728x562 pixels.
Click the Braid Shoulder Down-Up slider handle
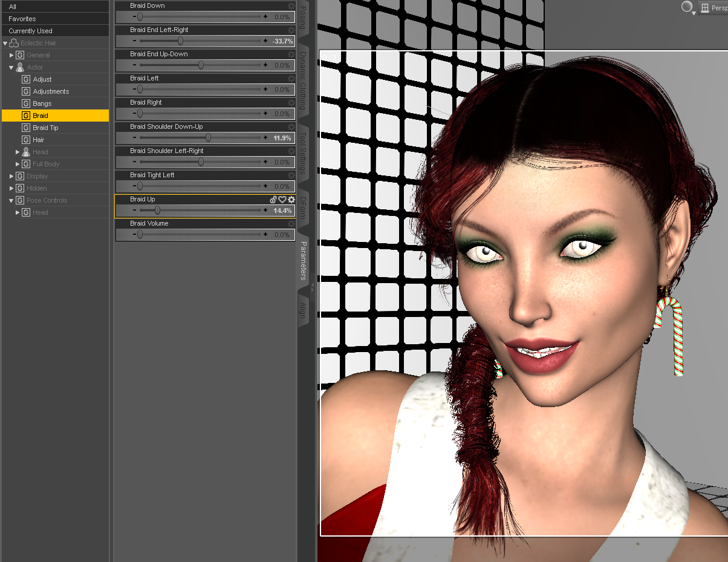pos(208,138)
